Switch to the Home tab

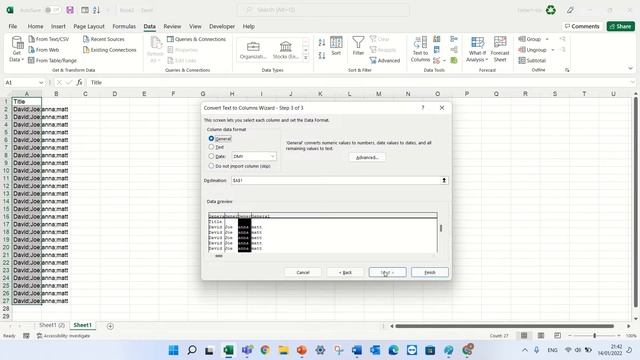pos(36,26)
